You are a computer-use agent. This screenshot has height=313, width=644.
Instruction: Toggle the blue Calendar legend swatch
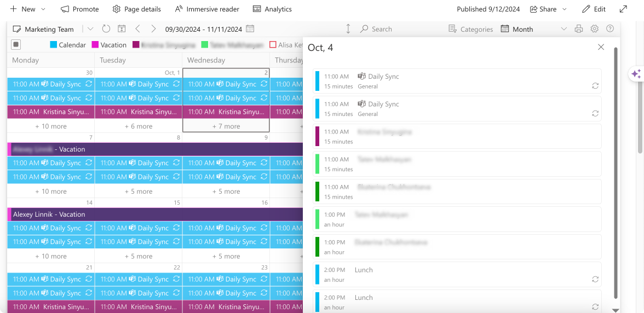tap(54, 45)
